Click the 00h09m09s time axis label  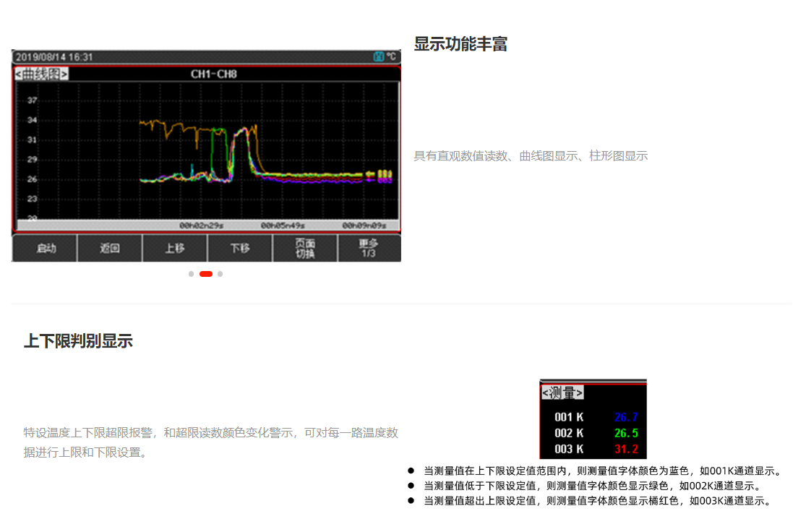[x=364, y=226]
